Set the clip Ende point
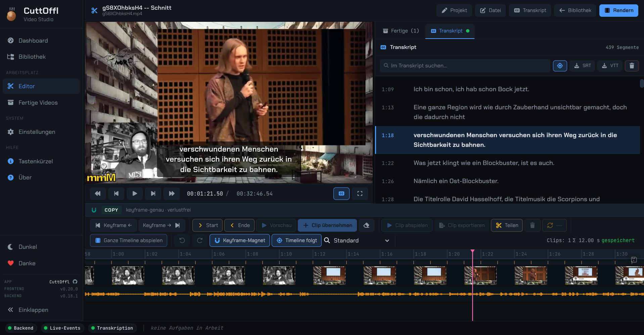This screenshot has height=335, width=644. [239, 225]
